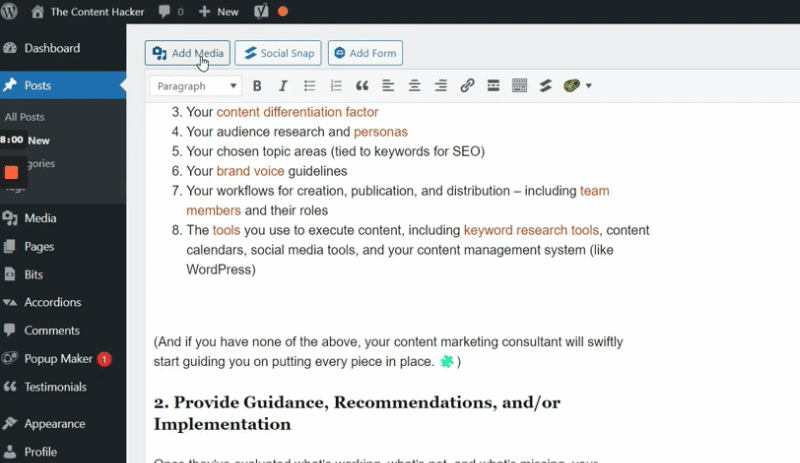800x463 pixels.
Task: Click the Provide Guidance heading text
Action: 357,413
